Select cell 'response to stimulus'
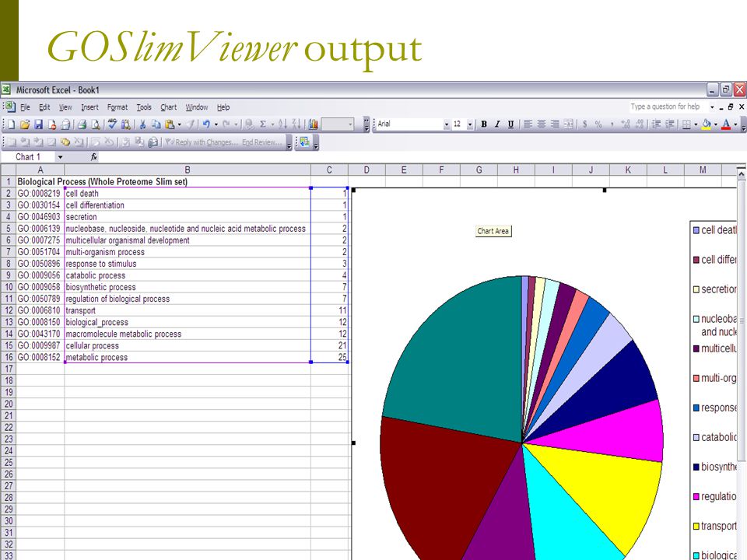 click(x=188, y=264)
